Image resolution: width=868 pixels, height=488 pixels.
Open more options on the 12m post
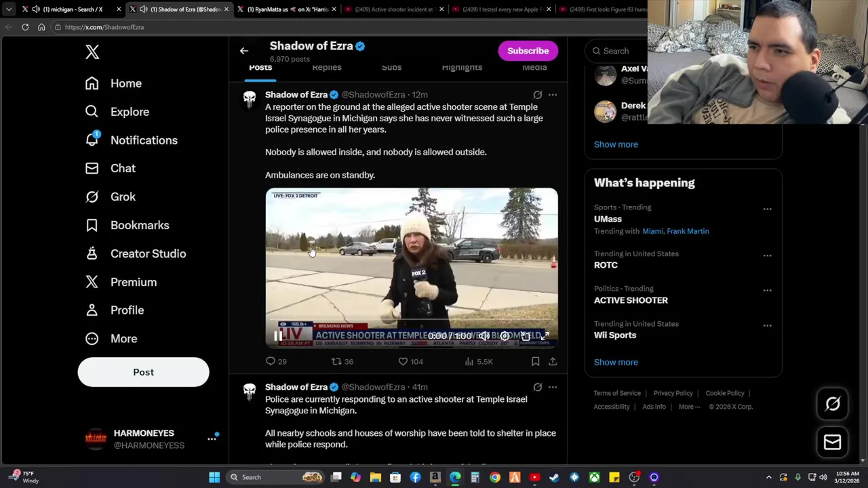(x=553, y=95)
